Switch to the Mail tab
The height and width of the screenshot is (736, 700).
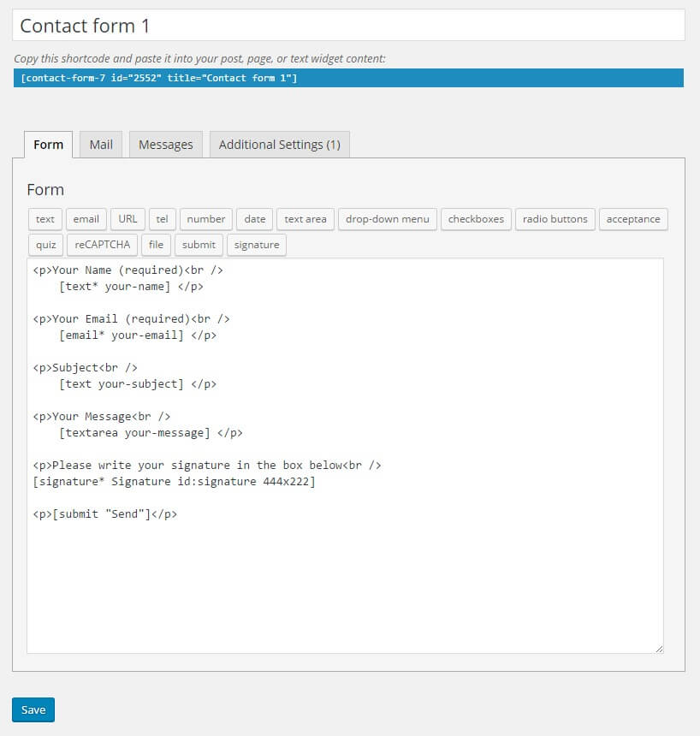(x=101, y=145)
